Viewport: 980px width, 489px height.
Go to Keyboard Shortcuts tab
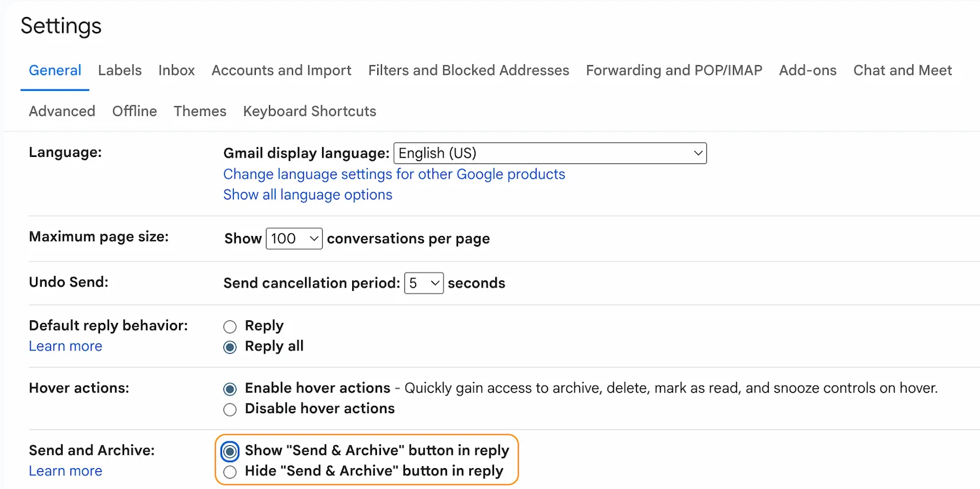[x=310, y=111]
